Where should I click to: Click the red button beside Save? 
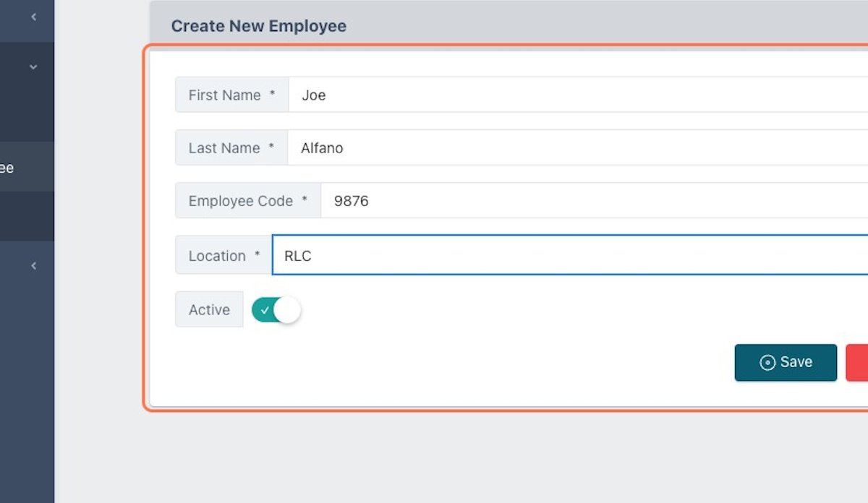(857, 362)
